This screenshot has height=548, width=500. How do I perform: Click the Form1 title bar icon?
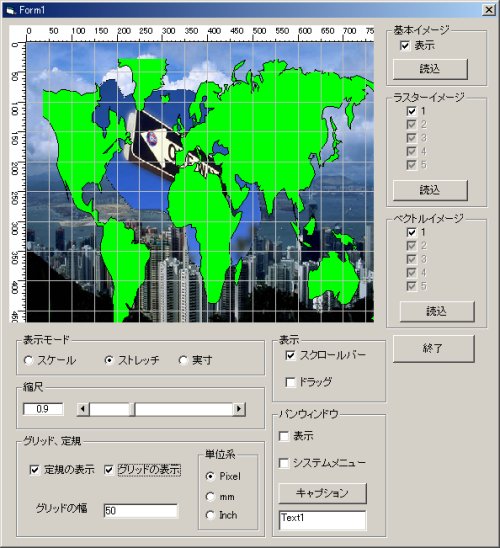point(10,10)
